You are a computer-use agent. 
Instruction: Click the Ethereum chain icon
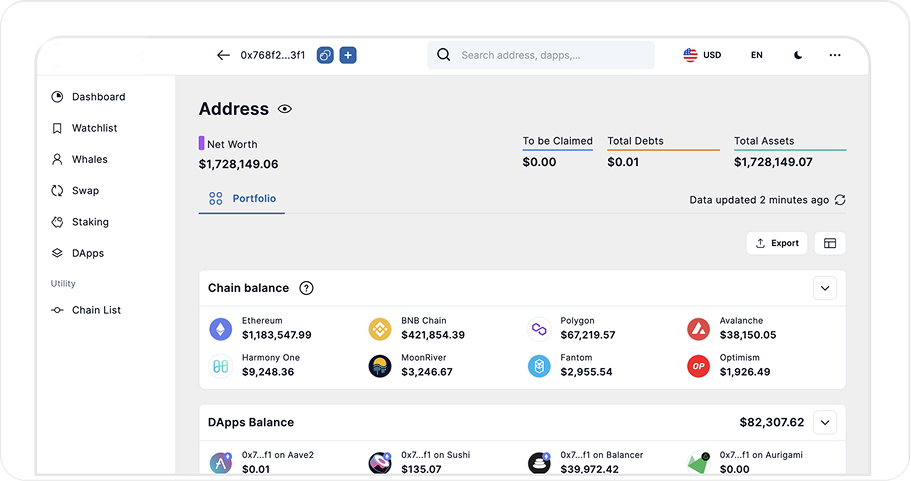(x=221, y=329)
